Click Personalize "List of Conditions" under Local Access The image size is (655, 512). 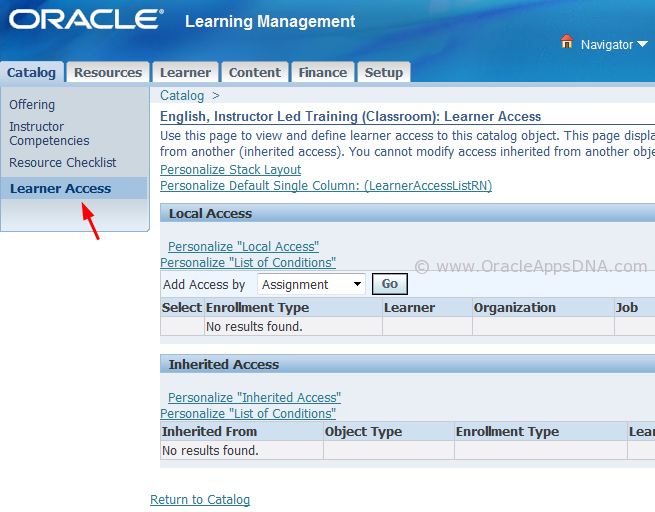[248, 262]
